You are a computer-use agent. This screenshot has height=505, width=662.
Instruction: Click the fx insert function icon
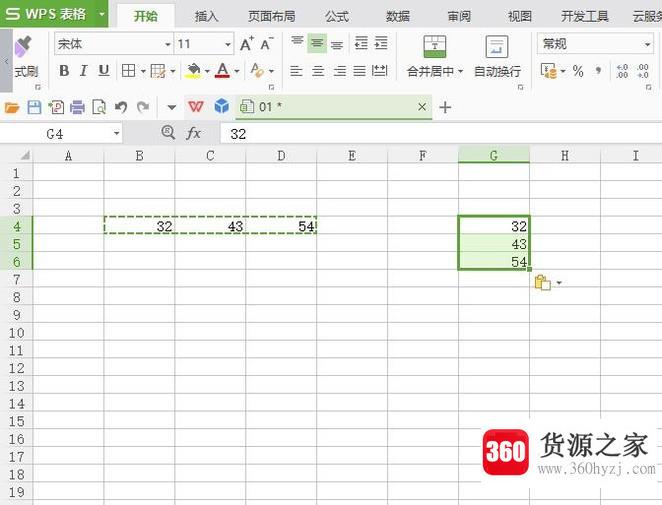point(193,133)
